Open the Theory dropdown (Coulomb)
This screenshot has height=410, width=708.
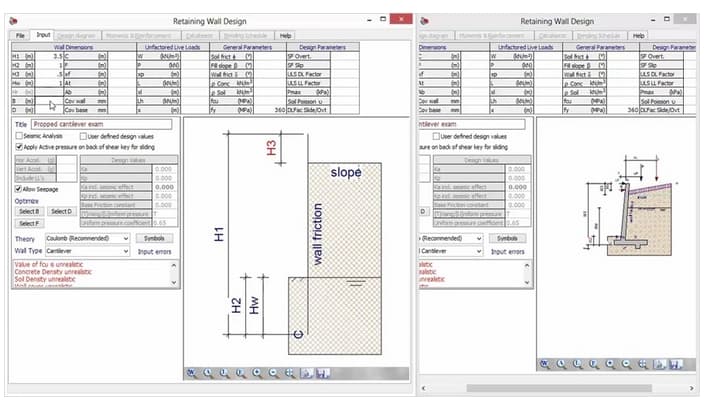click(125, 239)
